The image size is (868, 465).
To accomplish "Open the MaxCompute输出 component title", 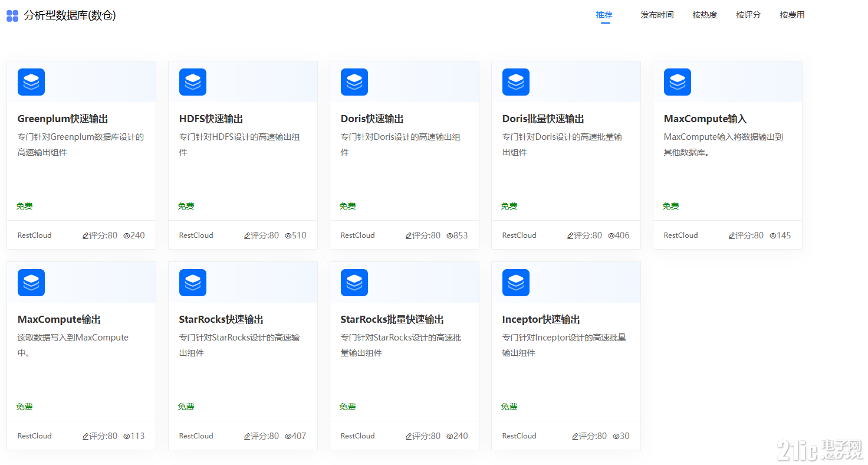I will 59,319.
